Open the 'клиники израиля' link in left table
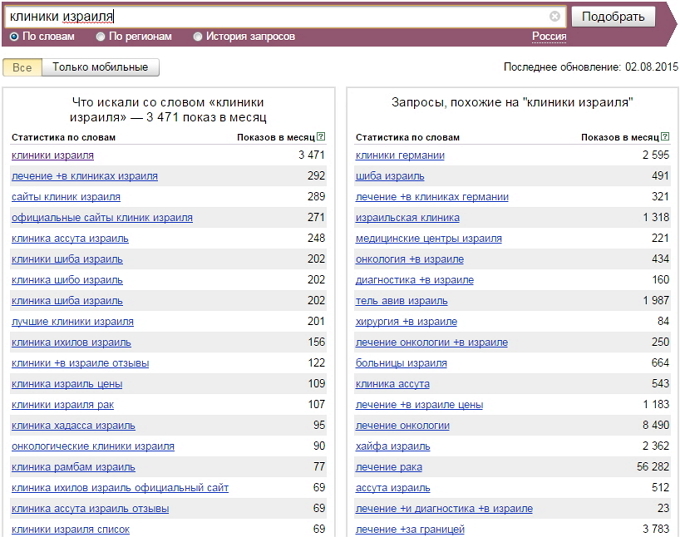The width and height of the screenshot is (680, 537). click(x=52, y=155)
